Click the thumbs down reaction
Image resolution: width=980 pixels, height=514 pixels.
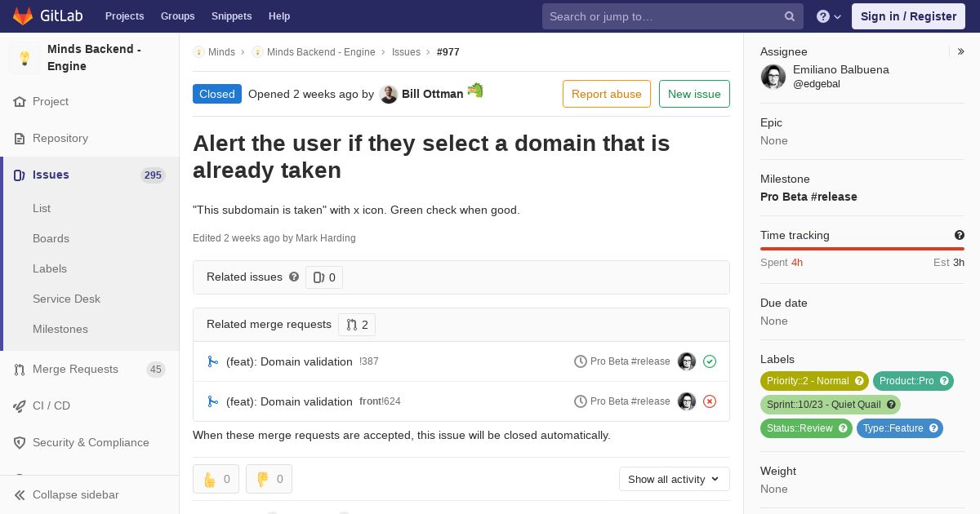[x=269, y=479]
